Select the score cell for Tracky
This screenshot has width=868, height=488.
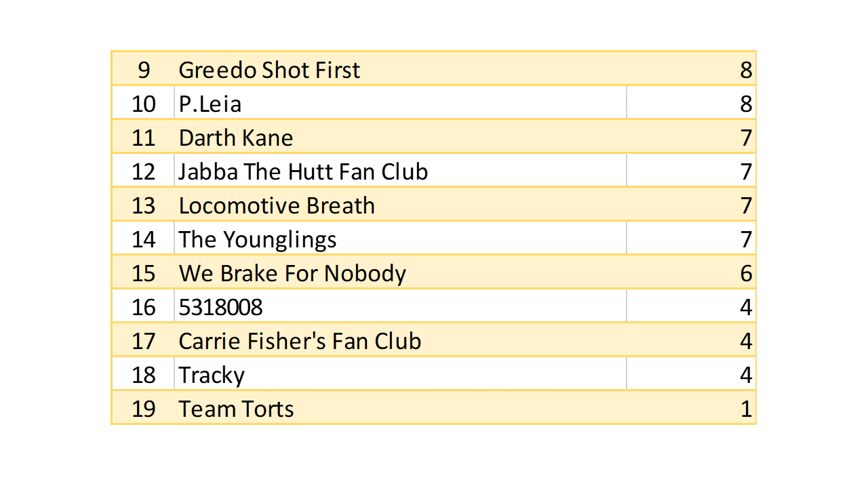coord(746,375)
